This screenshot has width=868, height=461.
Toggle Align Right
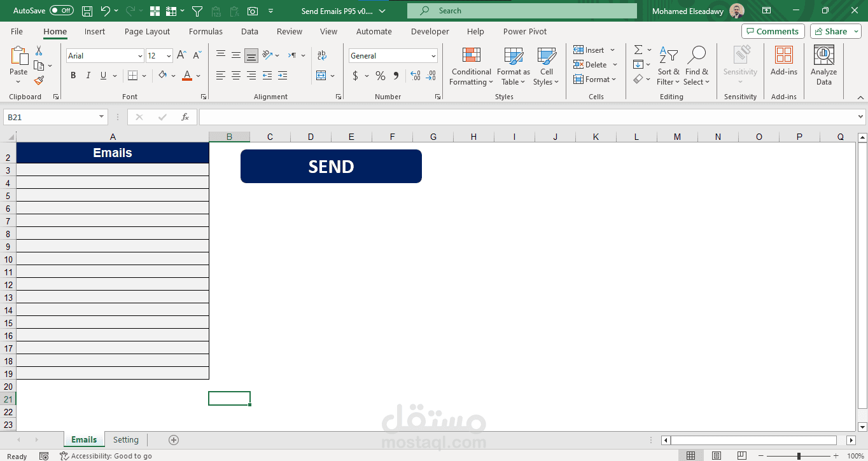click(x=251, y=76)
